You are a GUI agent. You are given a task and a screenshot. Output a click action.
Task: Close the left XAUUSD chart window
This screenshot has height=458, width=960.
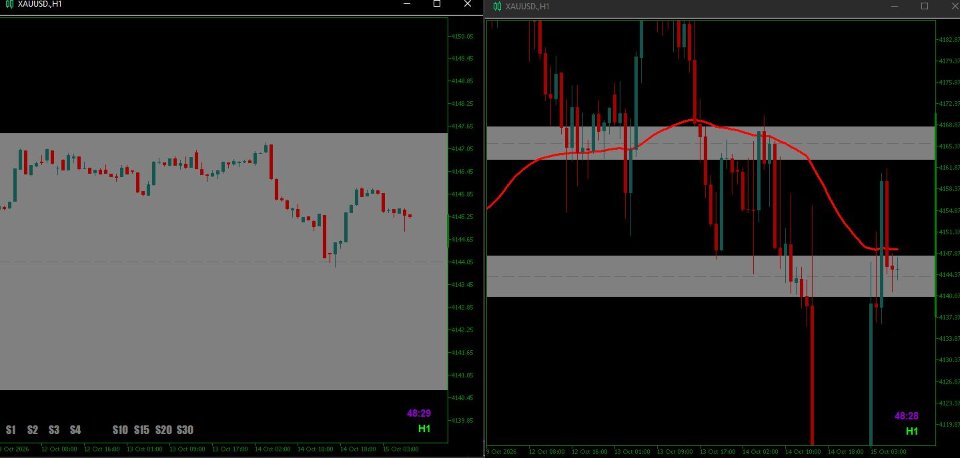[x=468, y=4]
